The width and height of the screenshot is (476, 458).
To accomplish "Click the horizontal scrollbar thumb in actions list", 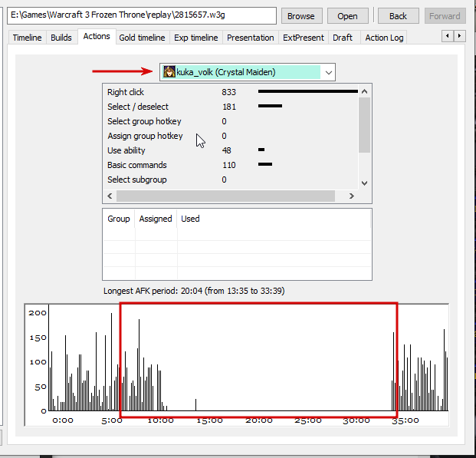I will pos(225,196).
